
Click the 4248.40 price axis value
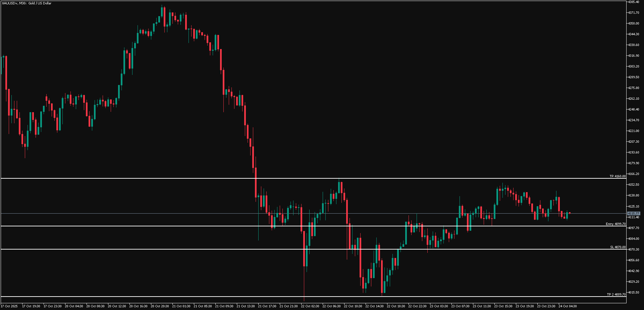(634, 109)
